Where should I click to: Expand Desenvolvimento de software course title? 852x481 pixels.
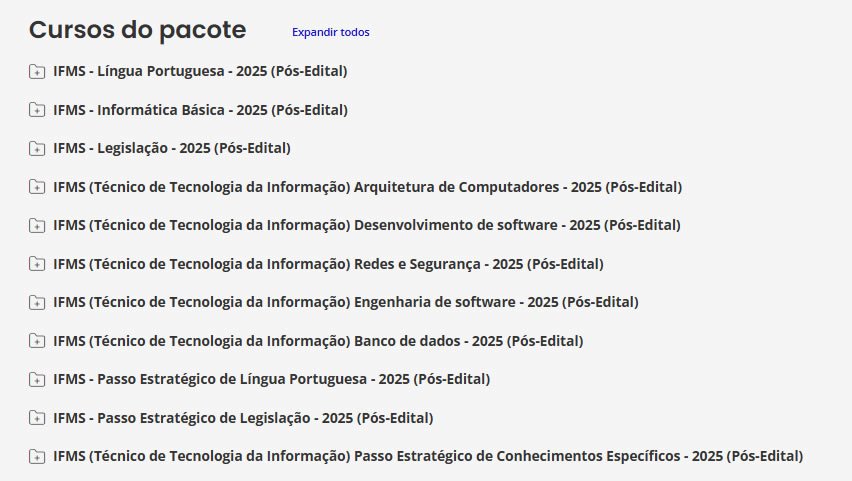367,225
